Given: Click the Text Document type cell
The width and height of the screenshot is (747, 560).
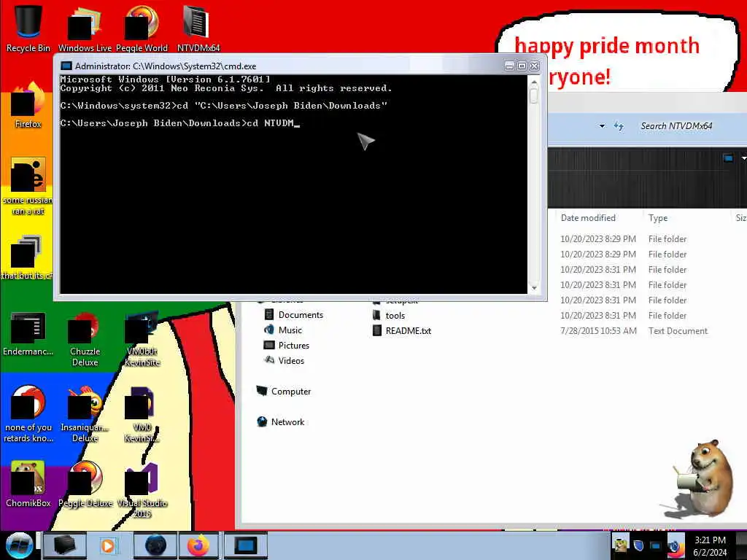Looking at the screenshot, I should coord(678,330).
